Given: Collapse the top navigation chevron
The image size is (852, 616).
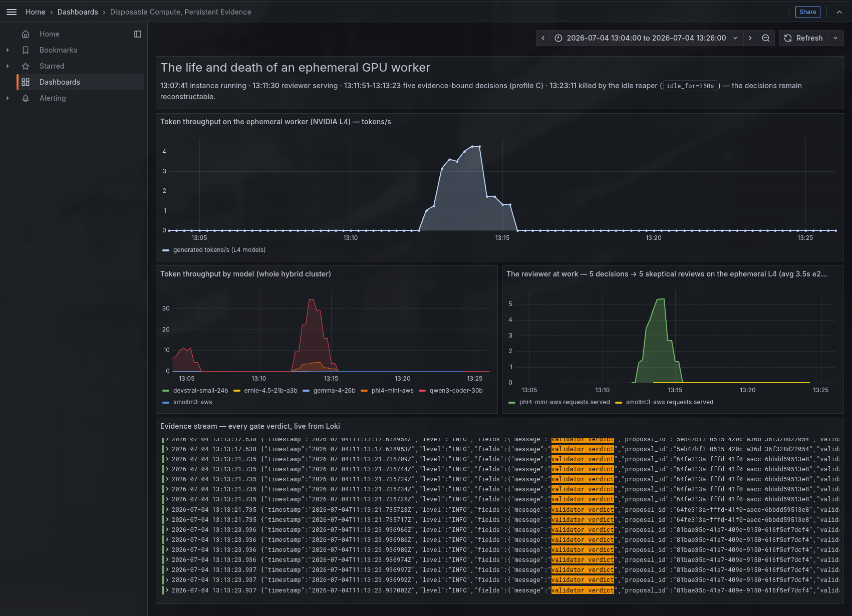Looking at the screenshot, I should 839,12.
